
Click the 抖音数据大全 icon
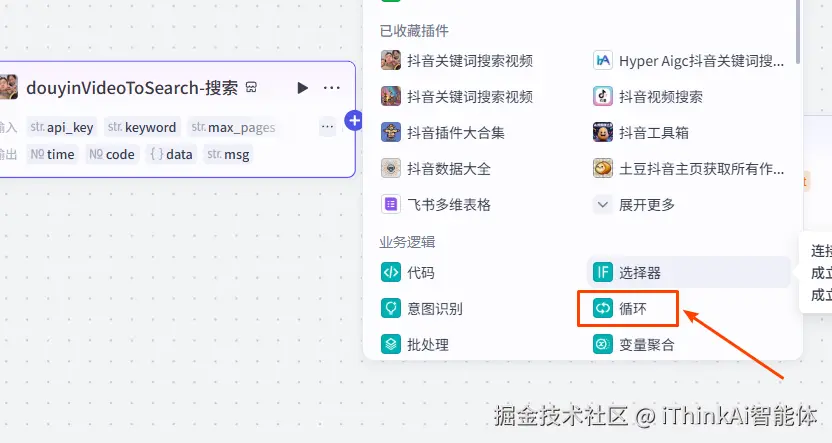coord(391,169)
